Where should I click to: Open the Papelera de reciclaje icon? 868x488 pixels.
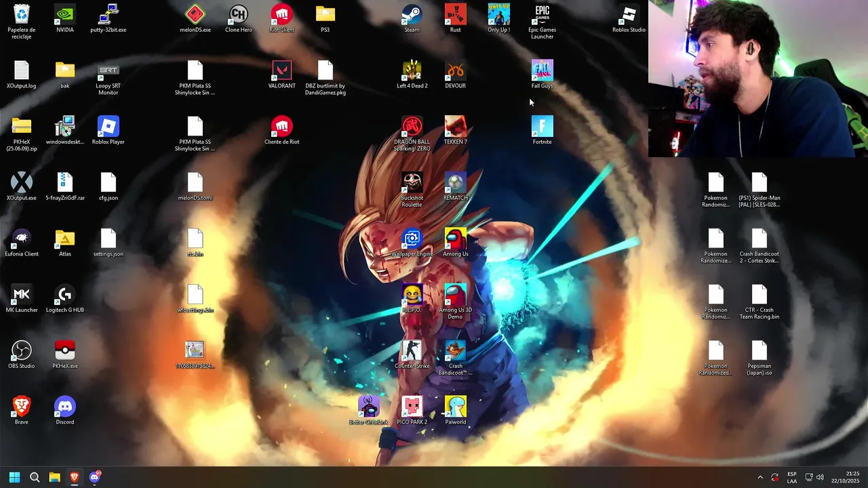[x=22, y=15]
